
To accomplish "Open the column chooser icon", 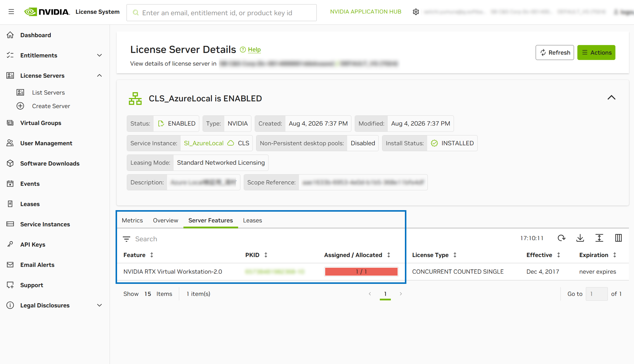I will click(618, 238).
